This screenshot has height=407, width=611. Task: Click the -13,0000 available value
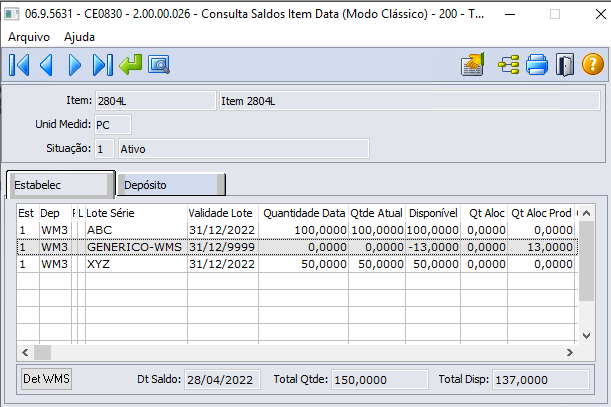(x=433, y=247)
